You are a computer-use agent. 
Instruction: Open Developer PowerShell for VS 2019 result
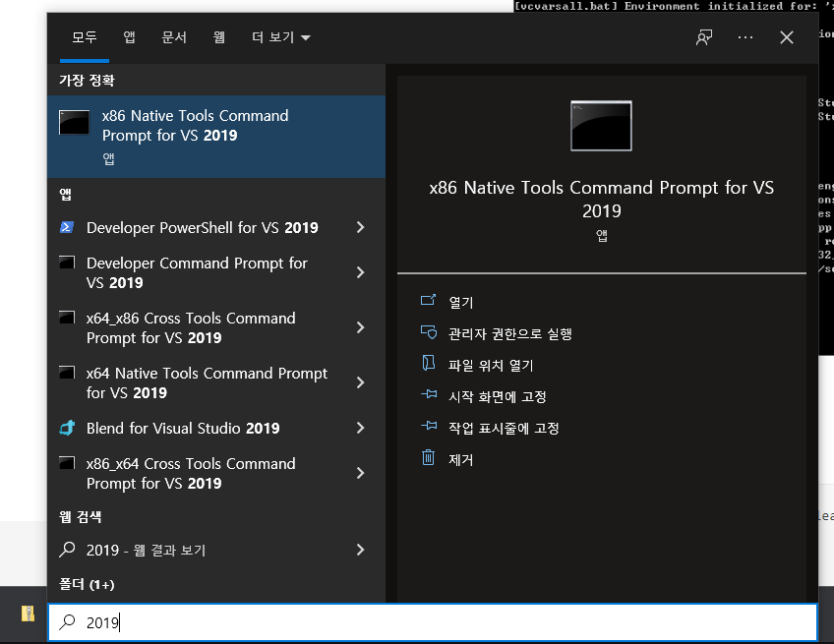pyautogui.click(x=203, y=227)
